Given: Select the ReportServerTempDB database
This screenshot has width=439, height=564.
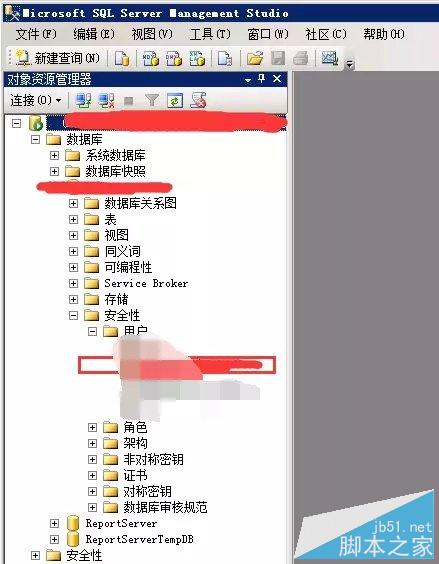Looking at the screenshot, I should coord(139,540).
